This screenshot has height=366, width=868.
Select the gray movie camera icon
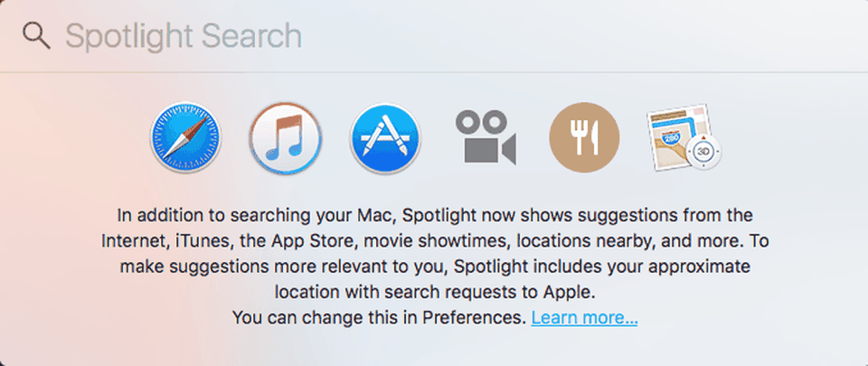click(x=486, y=137)
